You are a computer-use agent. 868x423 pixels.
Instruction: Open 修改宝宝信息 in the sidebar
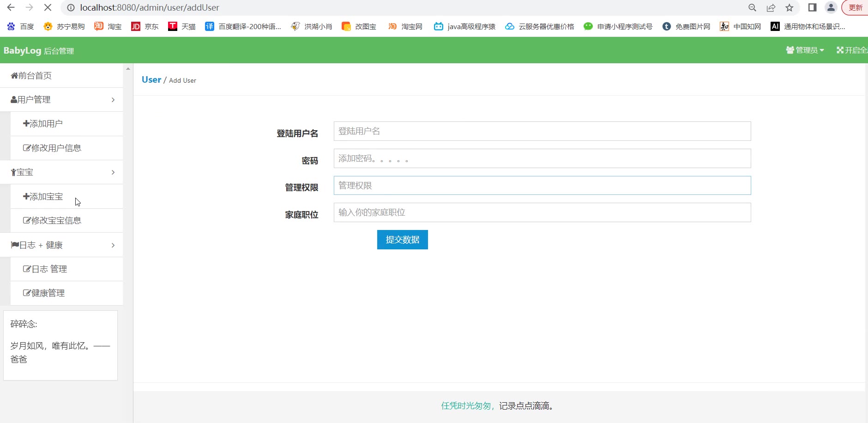[x=56, y=221]
